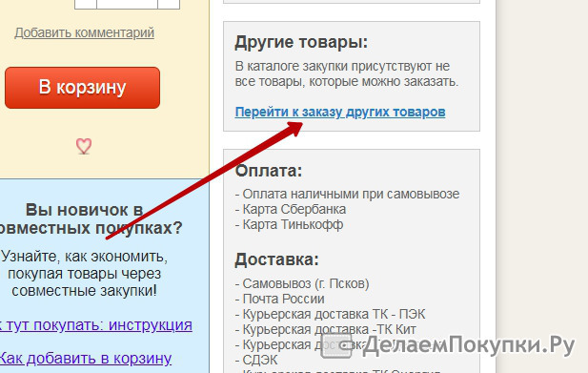Follow "Перейти к заказу других товаров" link
This screenshot has width=588, height=373.
[340, 112]
